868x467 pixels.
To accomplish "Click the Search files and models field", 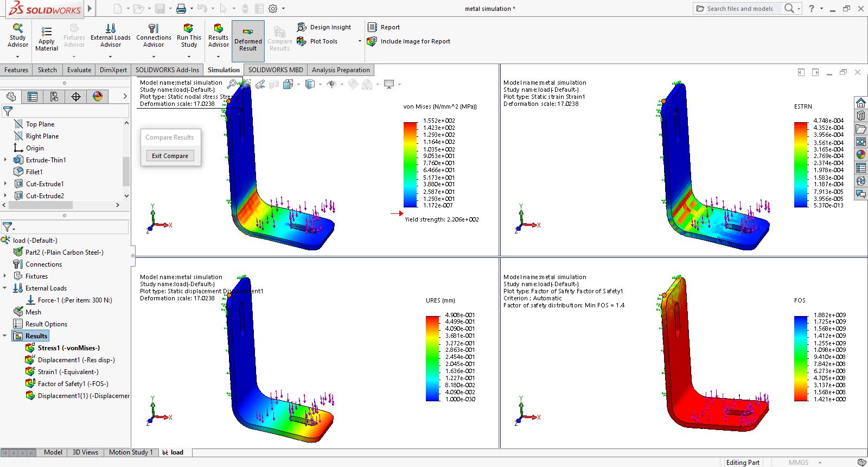I will (x=741, y=9).
